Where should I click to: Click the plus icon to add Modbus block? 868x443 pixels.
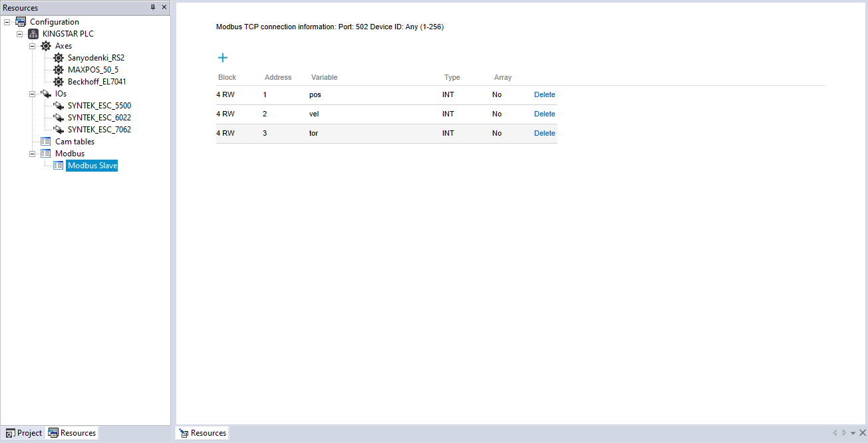[x=223, y=58]
